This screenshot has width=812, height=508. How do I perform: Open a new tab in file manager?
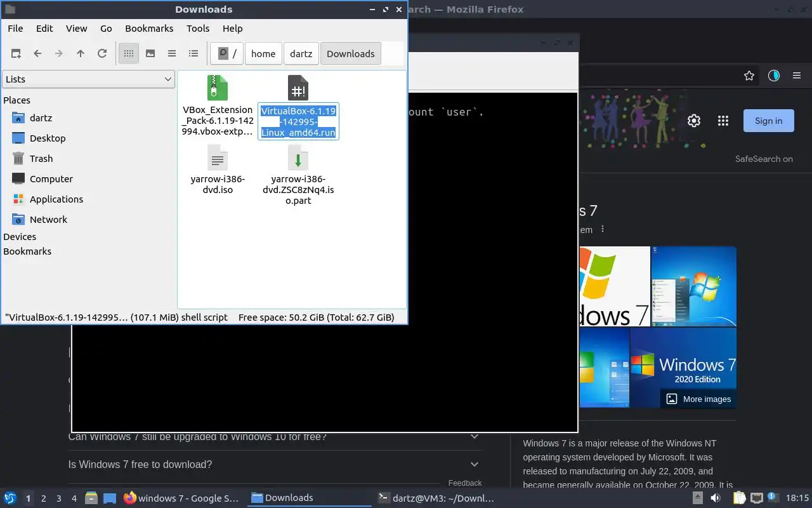click(x=16, y=54)
